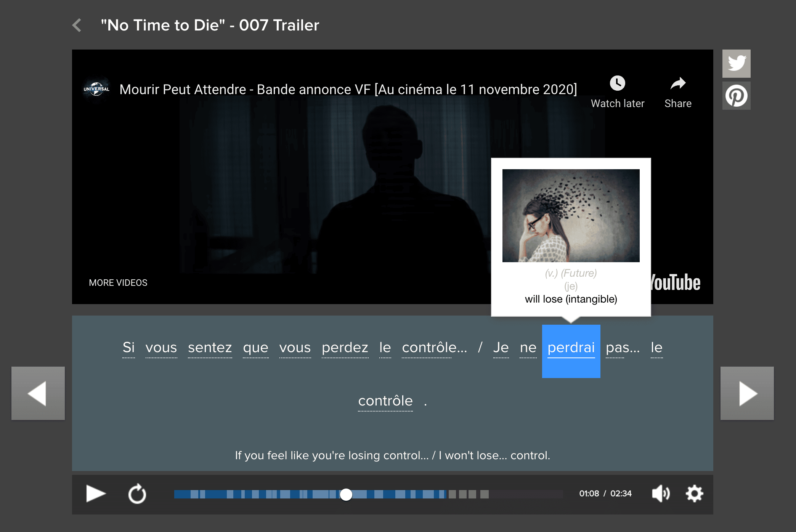Click the YouTube Share arrow
The width and height of the screenshot is (796, 532).
coord(678,83)
